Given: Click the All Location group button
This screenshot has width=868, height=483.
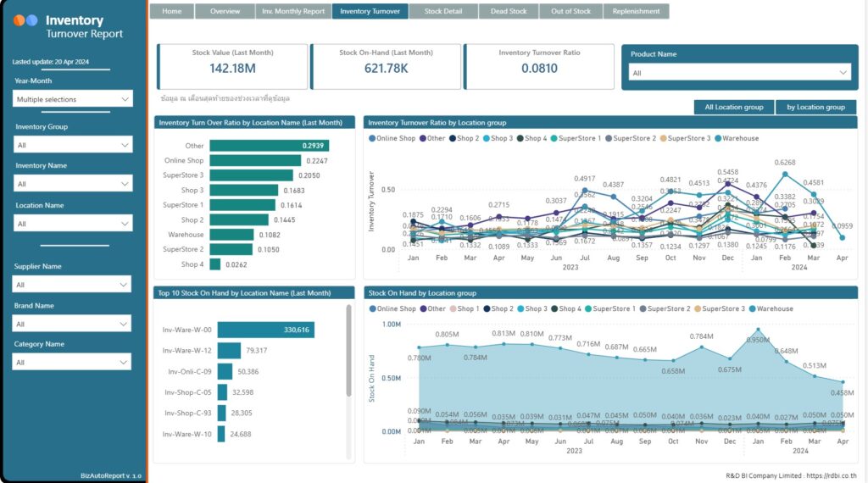Looking at the screenshot, I should [733, 108].
